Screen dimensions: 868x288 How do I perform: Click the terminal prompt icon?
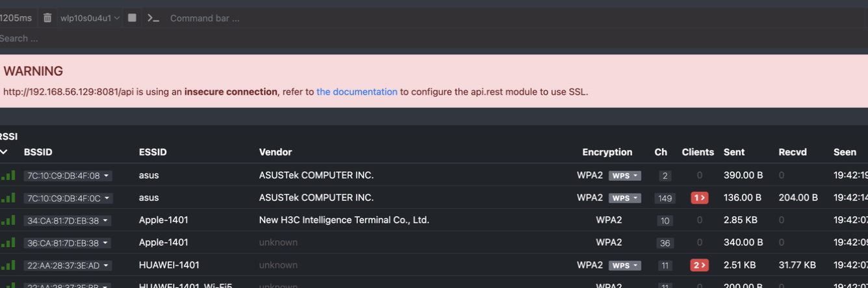pos(153,18)
